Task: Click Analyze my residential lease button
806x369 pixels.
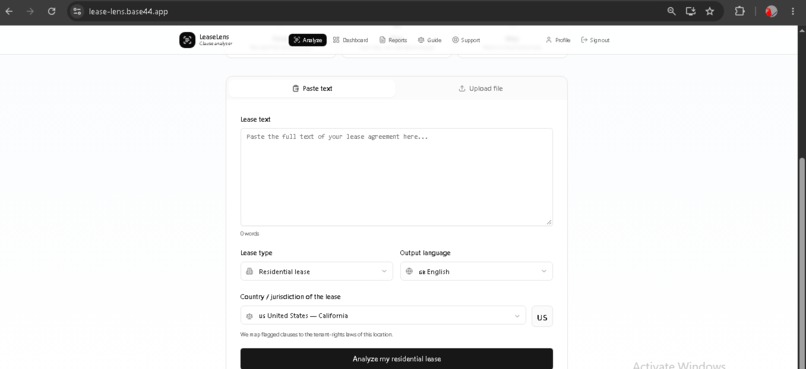Action: 396,359
